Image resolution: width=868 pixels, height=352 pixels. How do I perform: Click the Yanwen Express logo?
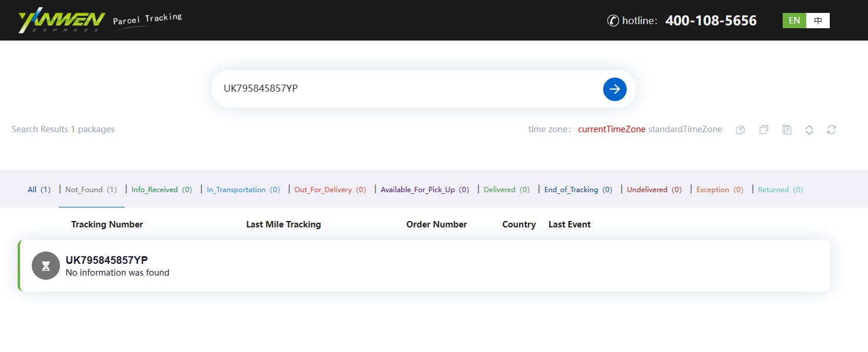pos(62,21)
